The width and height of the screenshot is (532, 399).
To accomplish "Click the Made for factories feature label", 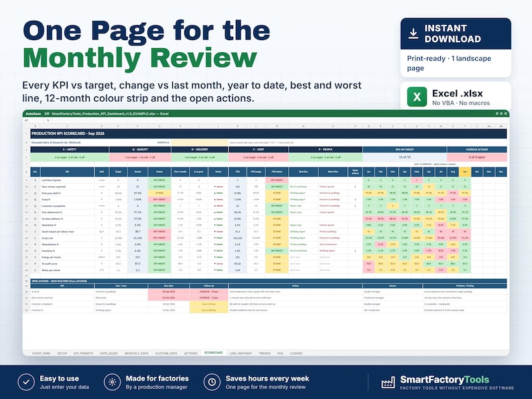I will [157, 378].
